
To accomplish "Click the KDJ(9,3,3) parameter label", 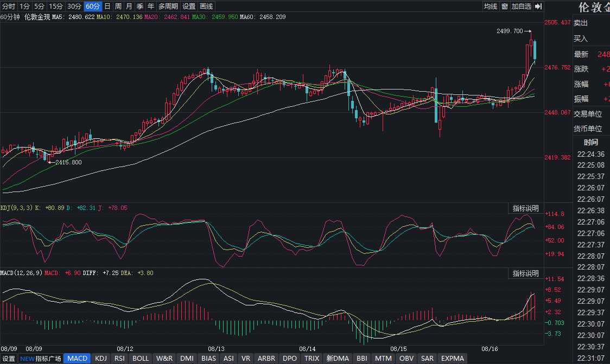I will tap(17, 208).
